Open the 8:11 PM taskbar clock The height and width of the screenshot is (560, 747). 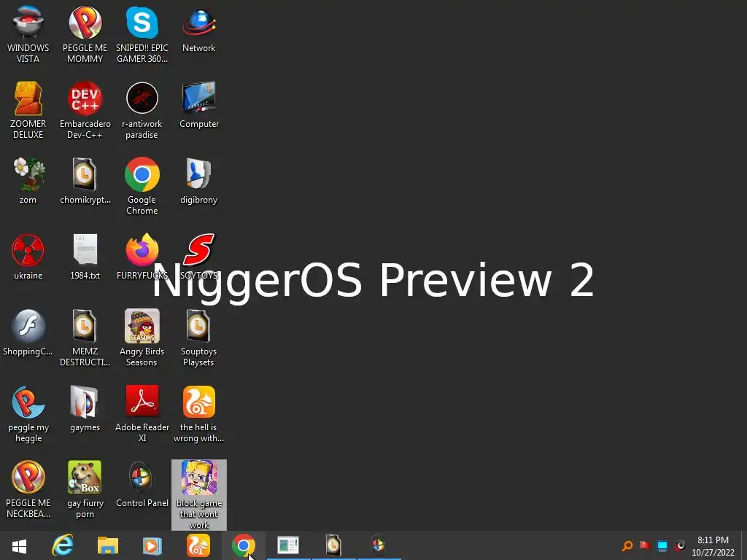[x=713, y=545]
